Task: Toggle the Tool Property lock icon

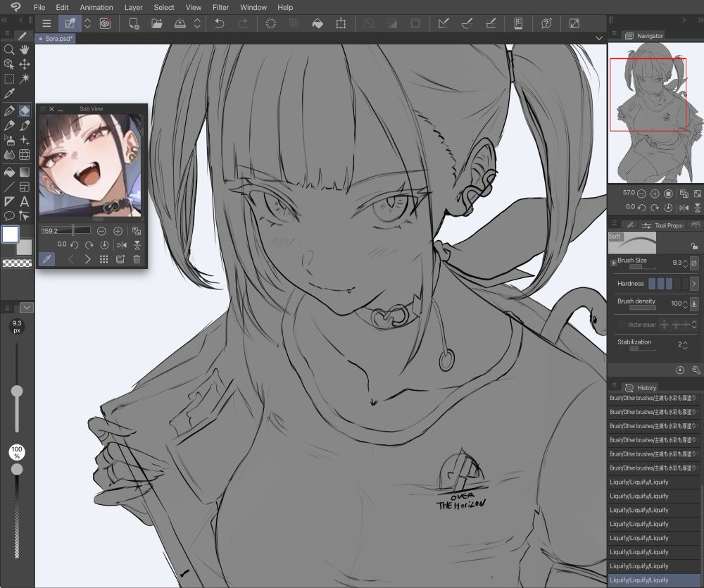Action: tap(694, 246)
